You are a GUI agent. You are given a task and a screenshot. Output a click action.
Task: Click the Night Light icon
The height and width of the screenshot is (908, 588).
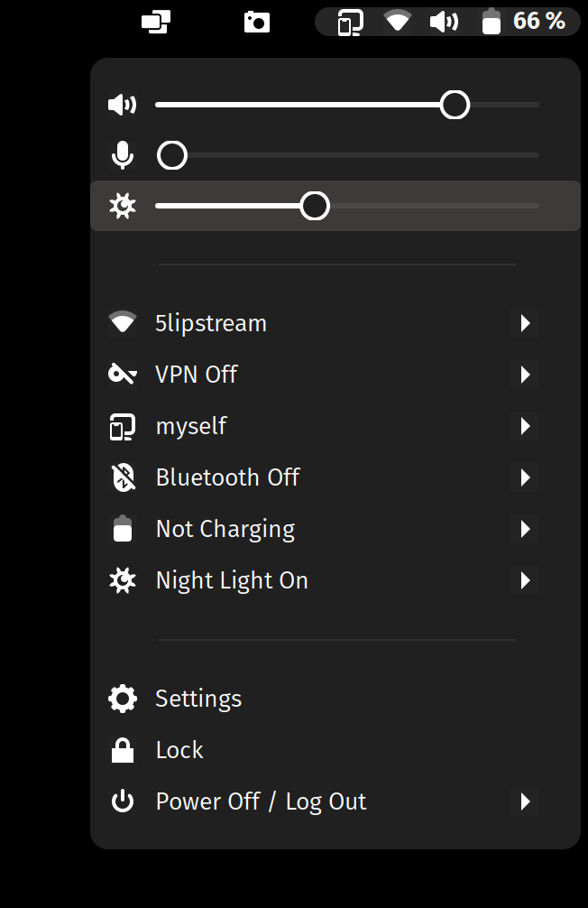(123, 579)
